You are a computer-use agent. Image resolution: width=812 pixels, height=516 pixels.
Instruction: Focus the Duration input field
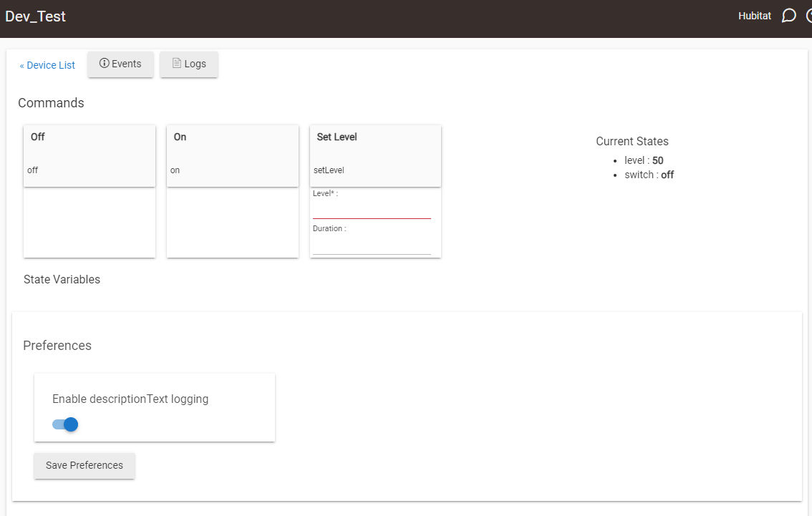(372, 245)
